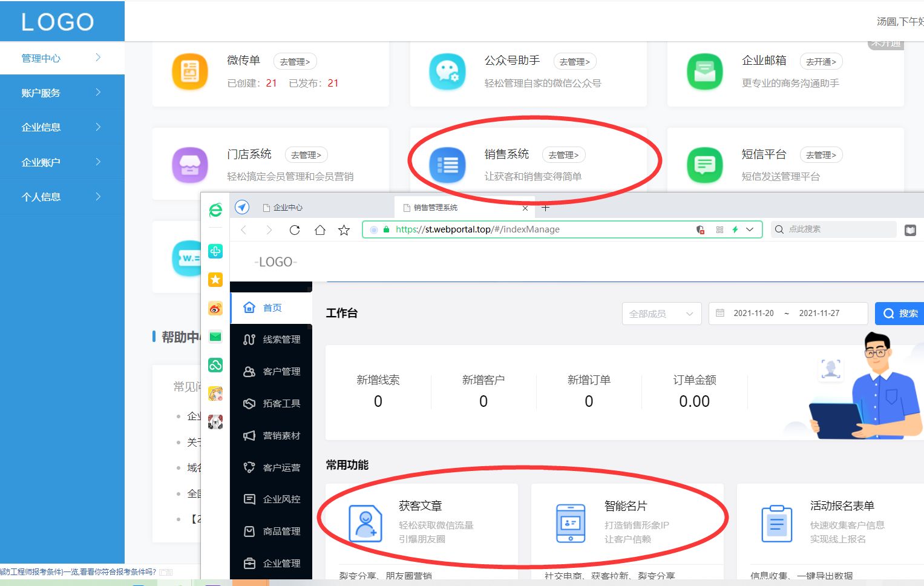Open the 微传单 orange app icon
Image resolution: width=924 pixels, height=586 pixels.
coord(190,71)
